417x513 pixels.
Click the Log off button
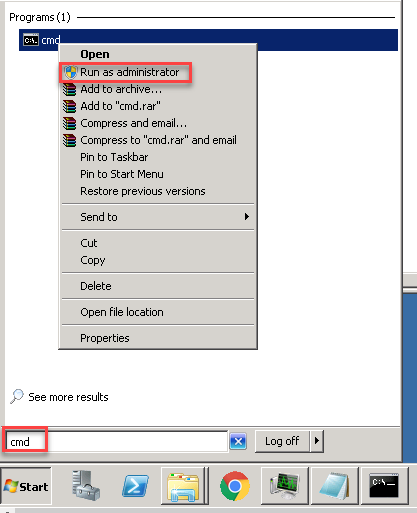(x=282, y=441)
